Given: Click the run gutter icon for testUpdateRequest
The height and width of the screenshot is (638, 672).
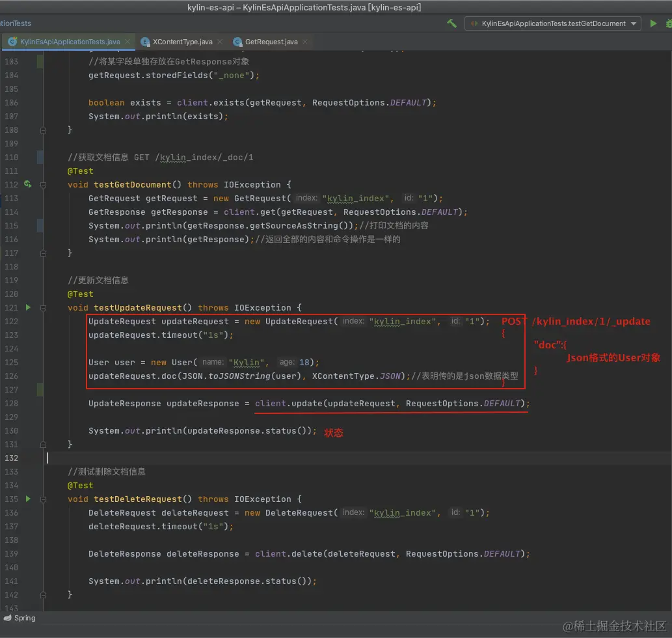Looking at the screenshot, I should point(28,307).
